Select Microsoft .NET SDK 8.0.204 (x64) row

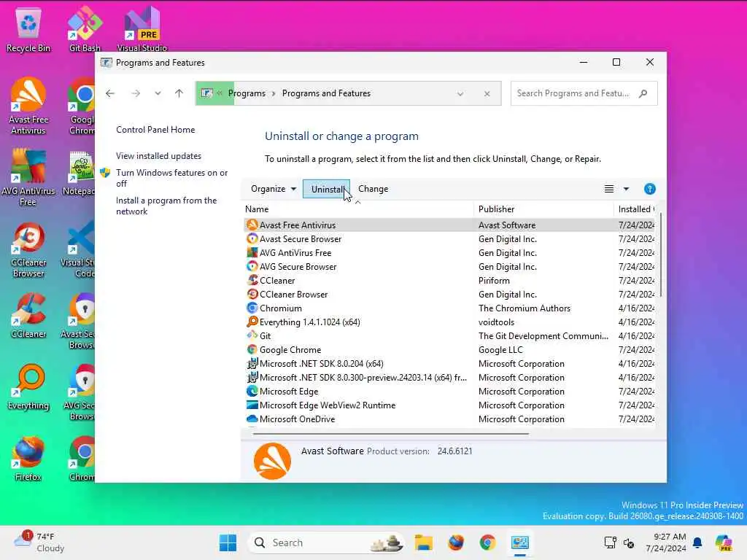coord(449,363)
